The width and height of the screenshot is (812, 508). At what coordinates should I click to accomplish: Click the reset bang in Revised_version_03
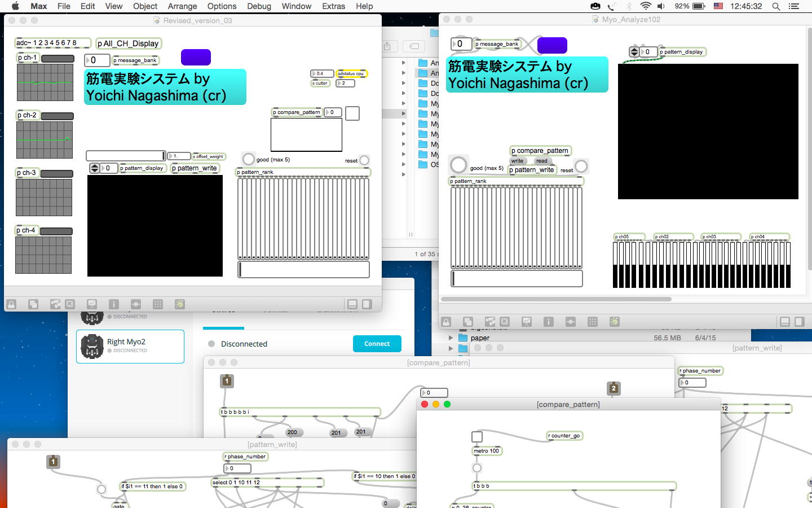[x=364, y=160]
